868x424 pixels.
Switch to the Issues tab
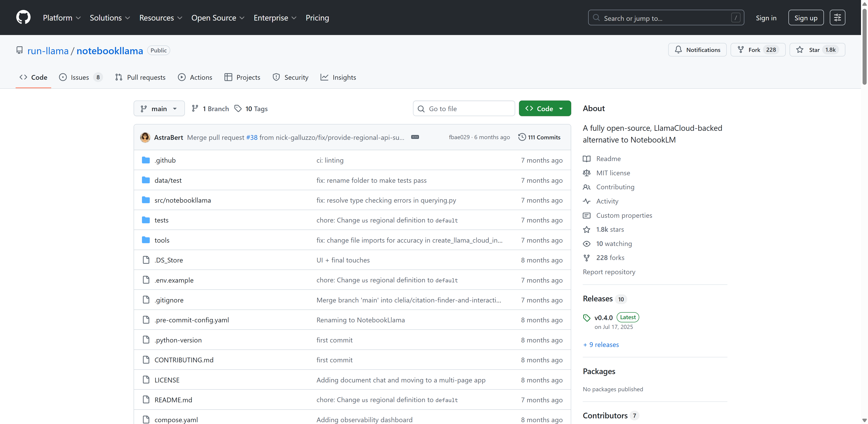(x=80, y=77)
